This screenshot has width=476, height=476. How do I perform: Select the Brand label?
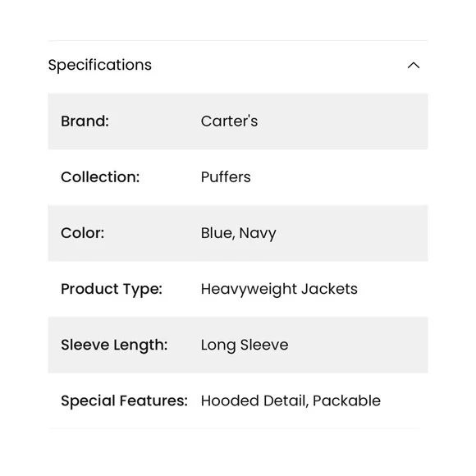(85, 121)
